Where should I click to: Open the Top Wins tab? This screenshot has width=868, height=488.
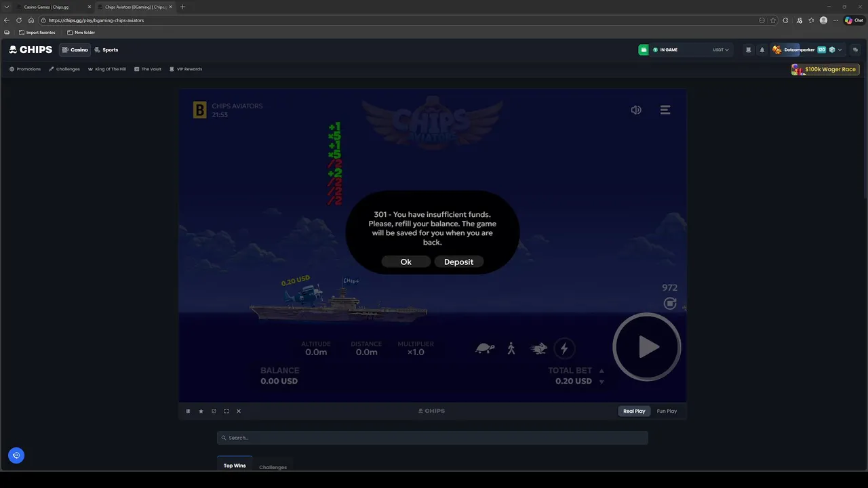[235, 466]
